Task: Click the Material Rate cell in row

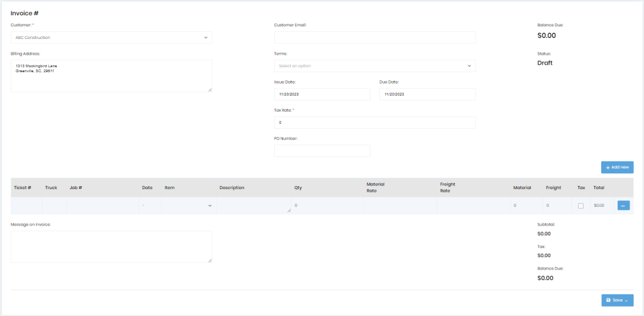Action: (x=399, y=205)
